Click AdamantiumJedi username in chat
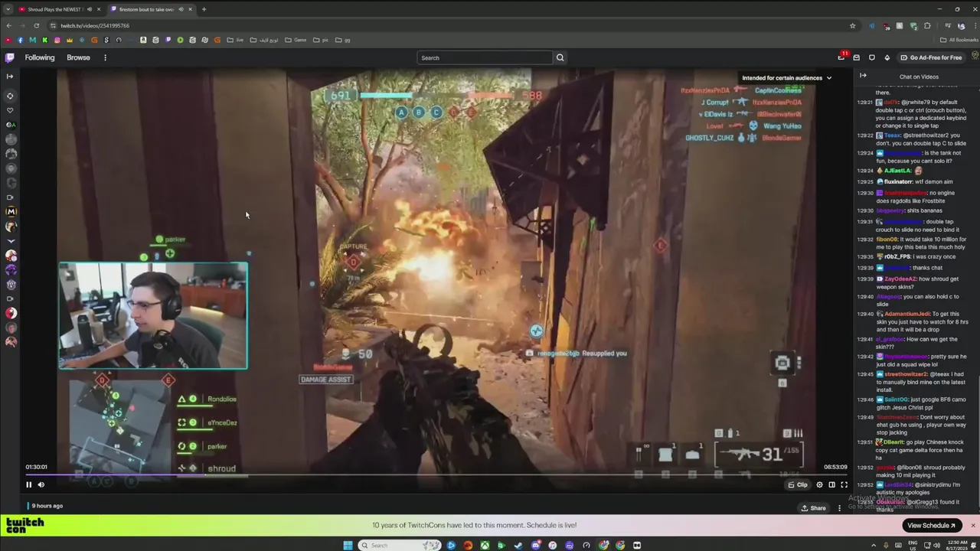The image size is (980, 551). (907, 314)
